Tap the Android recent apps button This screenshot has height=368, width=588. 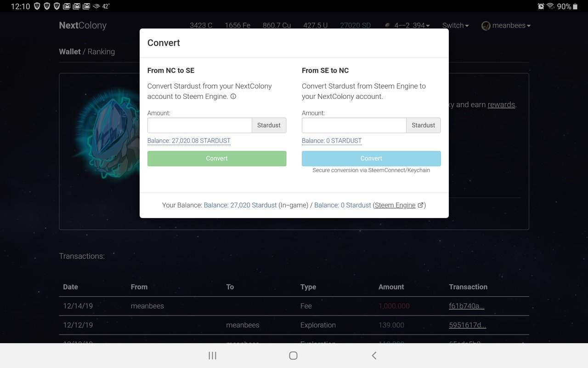tap(212, 356)
